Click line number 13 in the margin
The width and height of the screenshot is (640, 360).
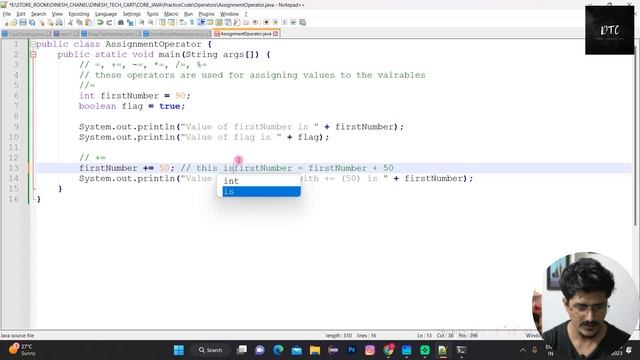point(14,168)
